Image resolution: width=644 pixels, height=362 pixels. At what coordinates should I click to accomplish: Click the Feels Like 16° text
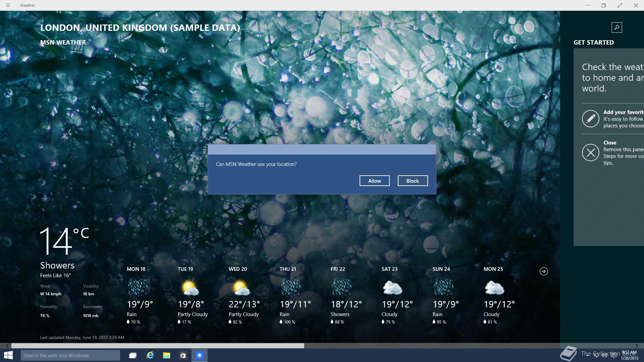pos(55,276)
